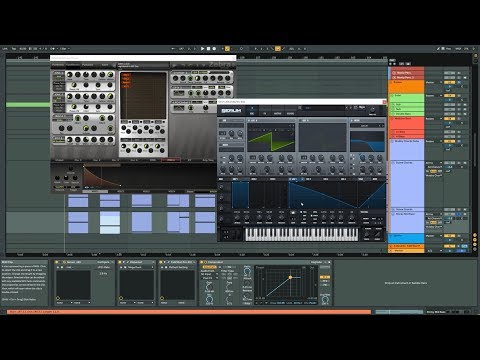Click the compressor's orange threshold point
The width and height of the screenshot is (480, 360).
pos(290,277)
